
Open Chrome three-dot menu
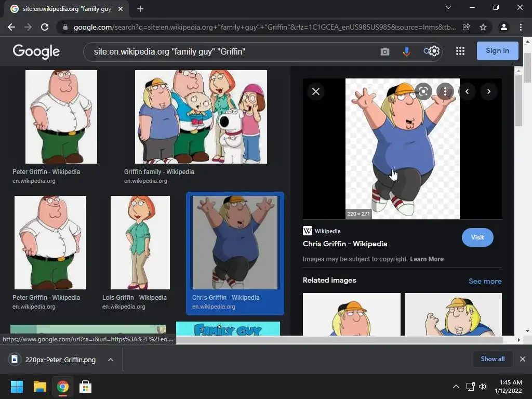tap(521, 27)
